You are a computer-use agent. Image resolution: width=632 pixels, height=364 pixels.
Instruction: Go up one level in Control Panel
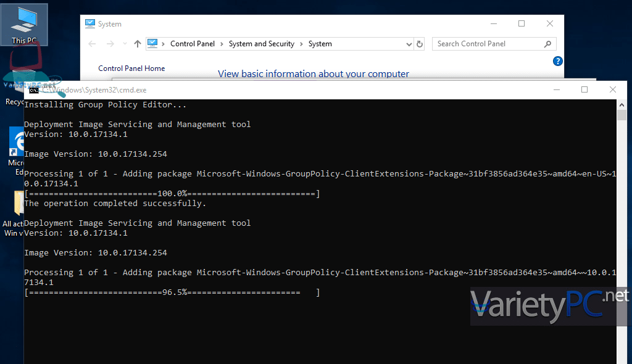click(138, 44)
